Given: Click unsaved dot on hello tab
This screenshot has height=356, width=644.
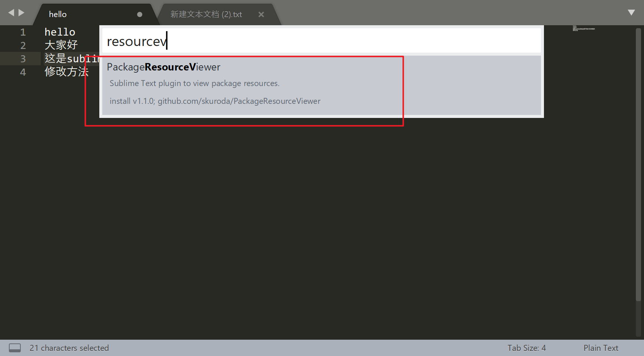Looking at the screenshot, I should pyautogui.click(x=140, y=14).
